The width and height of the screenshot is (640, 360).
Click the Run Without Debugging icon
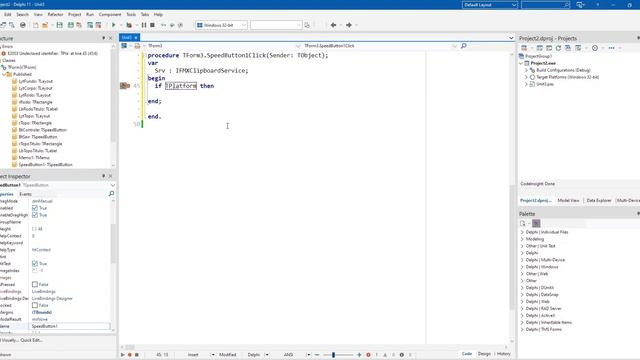point(129,25)
